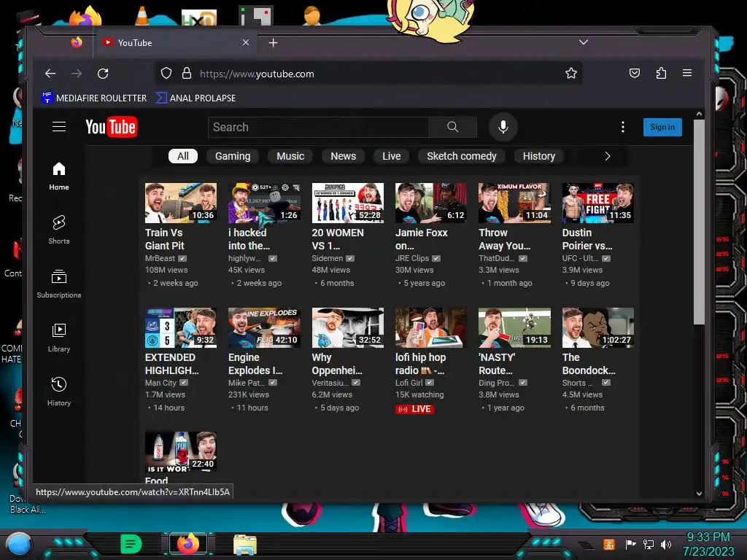
Task: Select the News filter chip
Action: click(x=343, y=156)
